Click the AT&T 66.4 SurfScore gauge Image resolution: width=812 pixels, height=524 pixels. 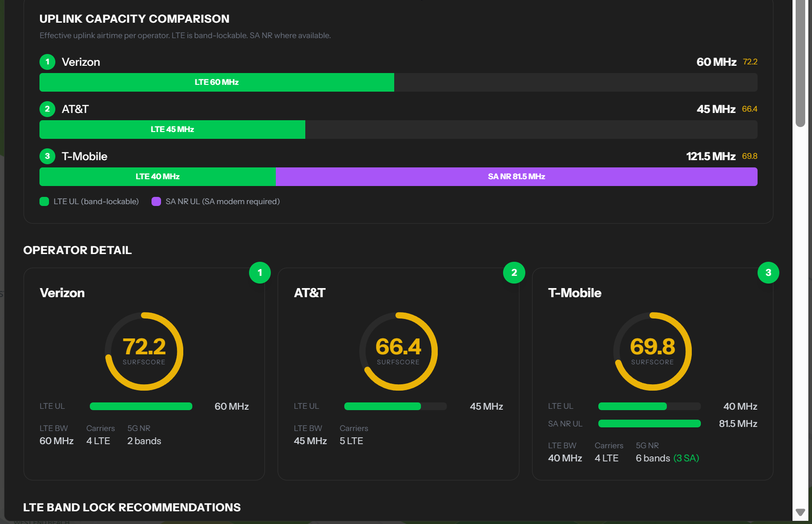pyautogui.click(x=398, y=351)
